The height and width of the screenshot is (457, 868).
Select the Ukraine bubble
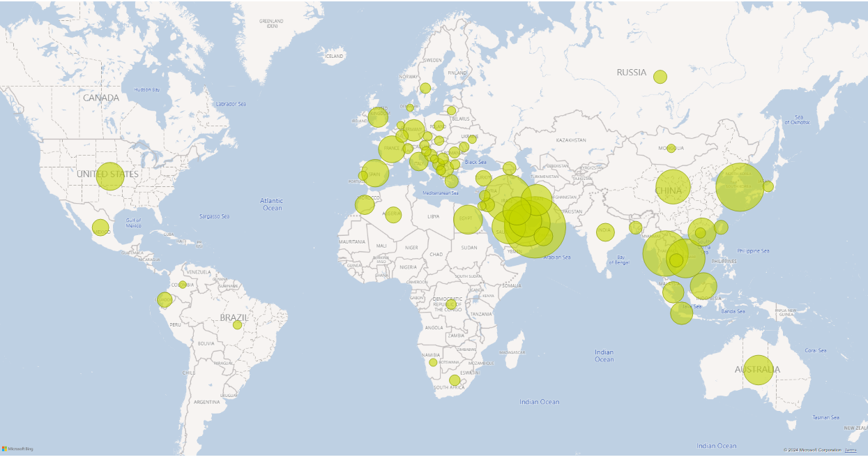click(x=472, y=139)
